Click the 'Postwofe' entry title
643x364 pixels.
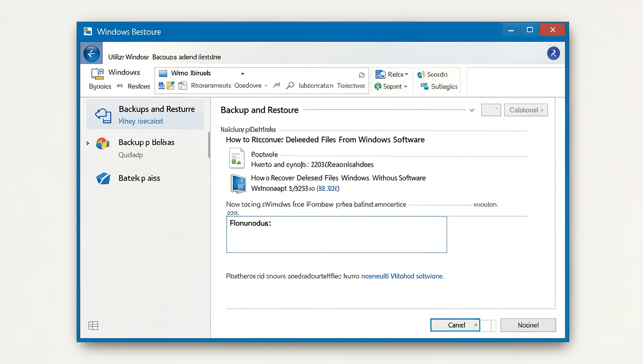264,154
